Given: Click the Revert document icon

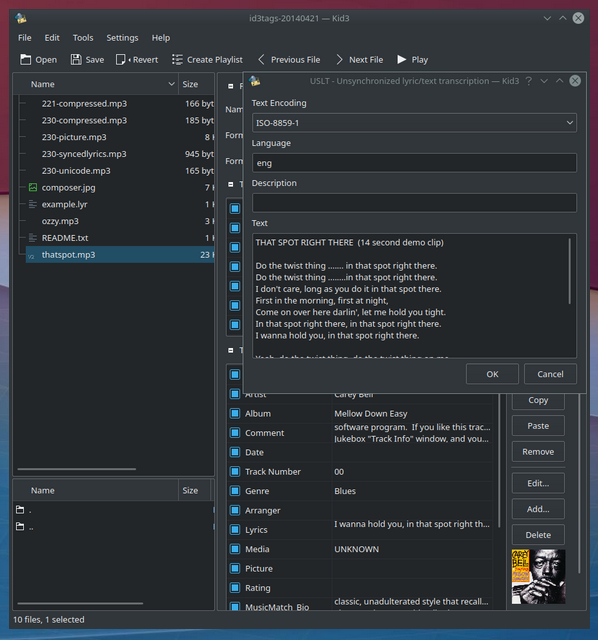Looking at the screenshot, I should tap(121, 60).
